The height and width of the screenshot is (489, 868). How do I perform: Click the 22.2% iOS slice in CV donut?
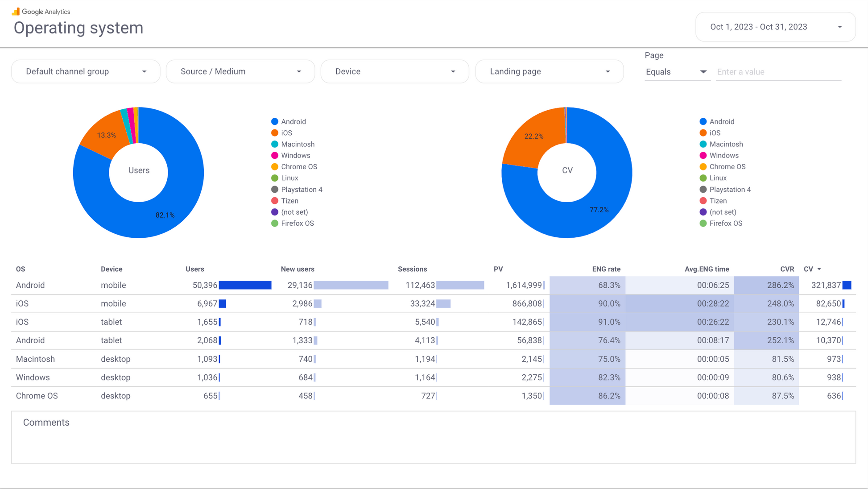point(533,136)
